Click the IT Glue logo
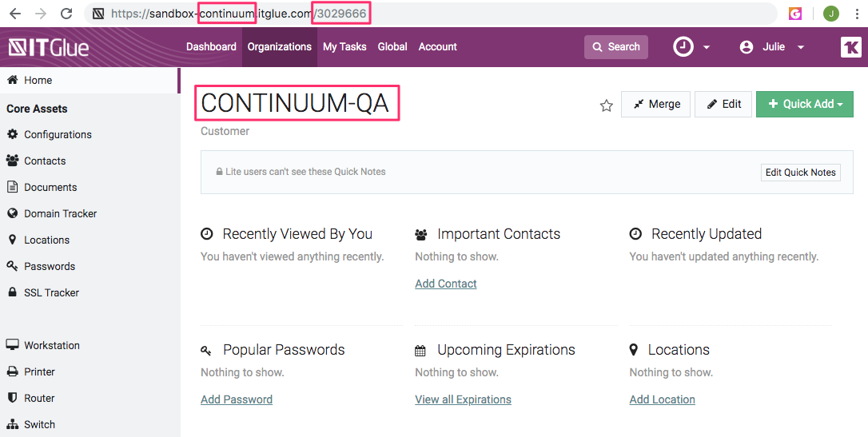 point(49,47)
